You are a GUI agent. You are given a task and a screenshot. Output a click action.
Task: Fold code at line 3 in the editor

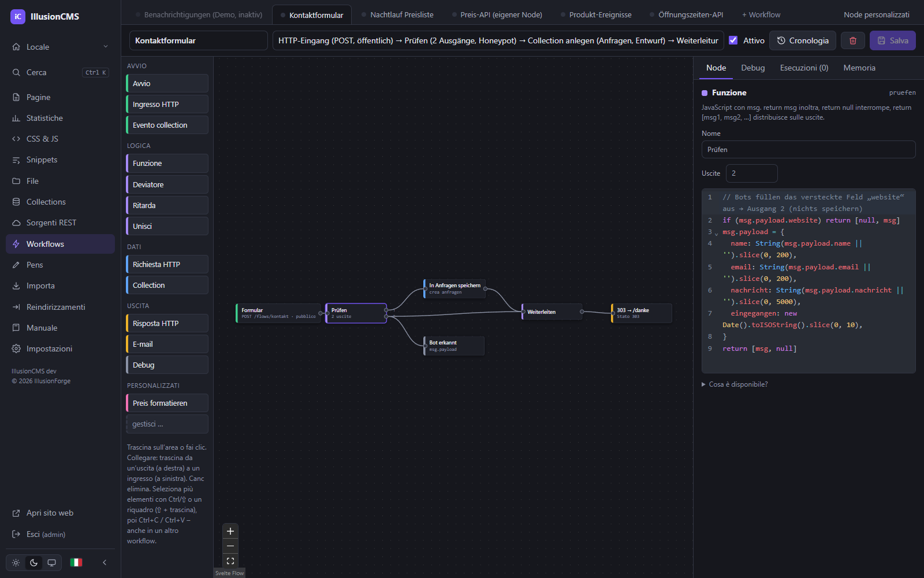click(717, 234)
